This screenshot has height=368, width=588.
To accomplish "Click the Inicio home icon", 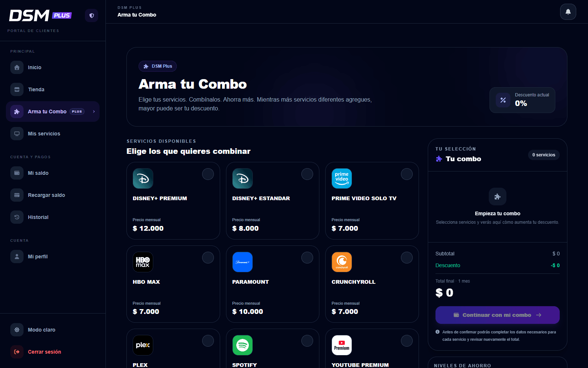I will tap(17, 67).
